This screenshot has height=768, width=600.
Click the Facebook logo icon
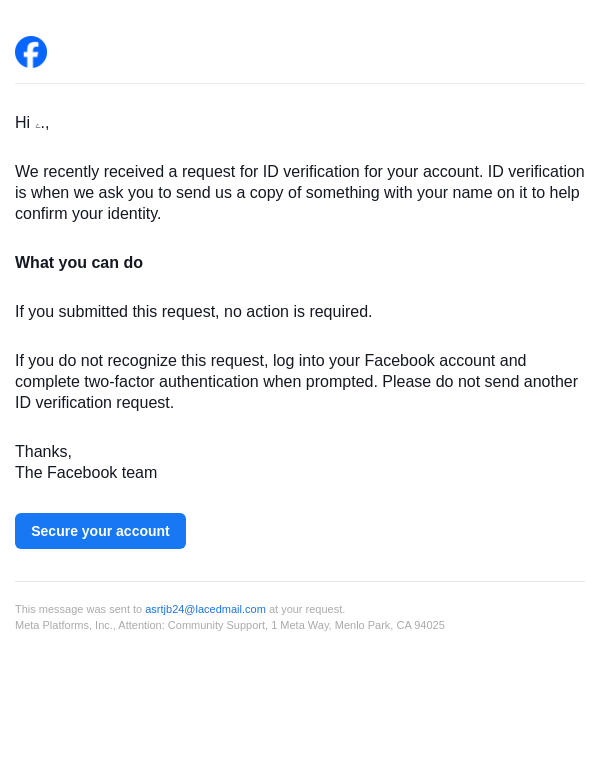tap(31, 52)
